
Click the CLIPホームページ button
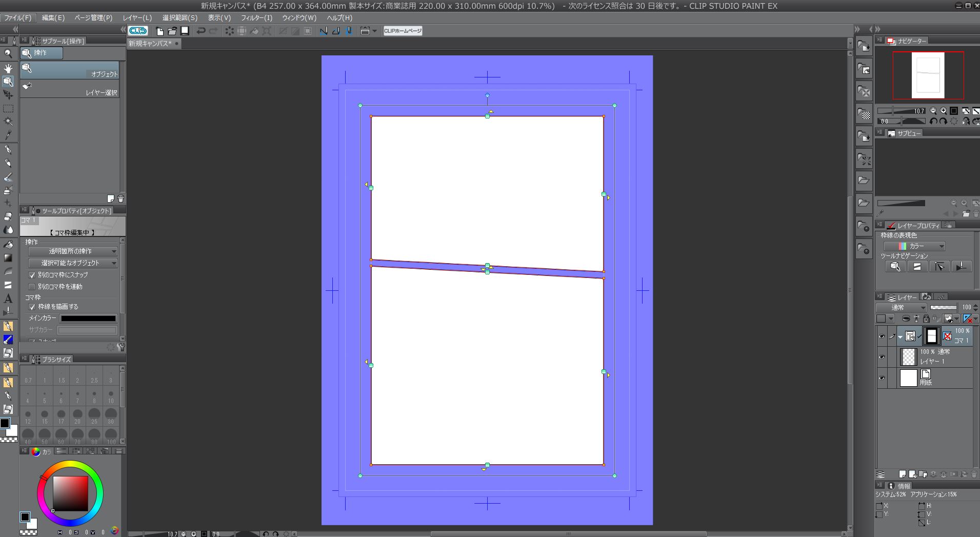point(403,31)
